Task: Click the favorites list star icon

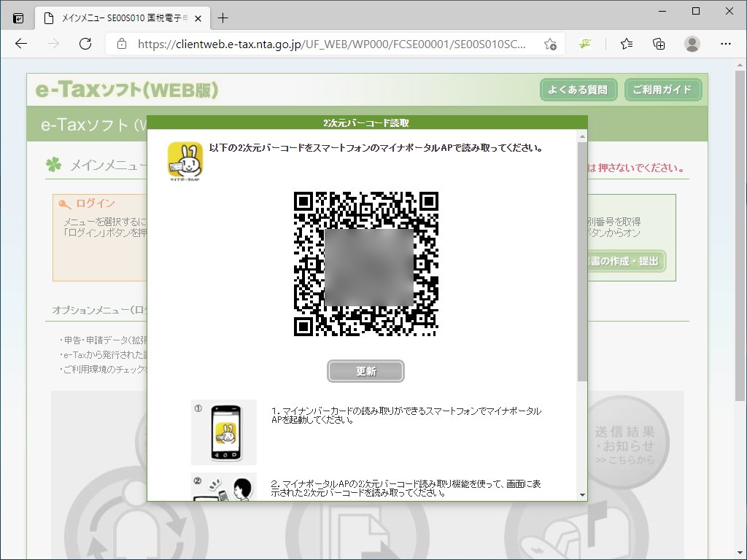Action: (626, 44)
